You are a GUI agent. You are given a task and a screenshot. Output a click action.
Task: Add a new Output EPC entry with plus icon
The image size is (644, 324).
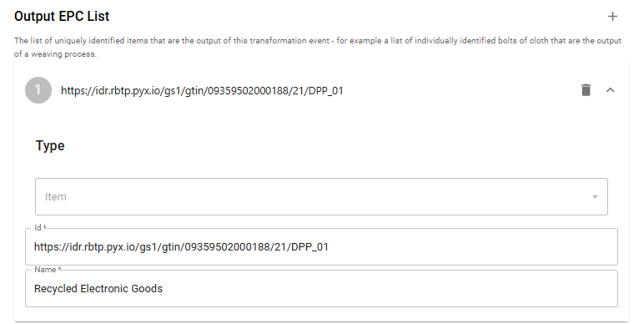click(612, 17)
